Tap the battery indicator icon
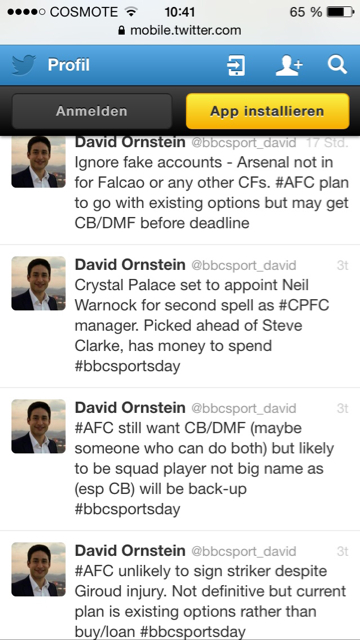This screenshot has width=360, height=640. (340, 12)
